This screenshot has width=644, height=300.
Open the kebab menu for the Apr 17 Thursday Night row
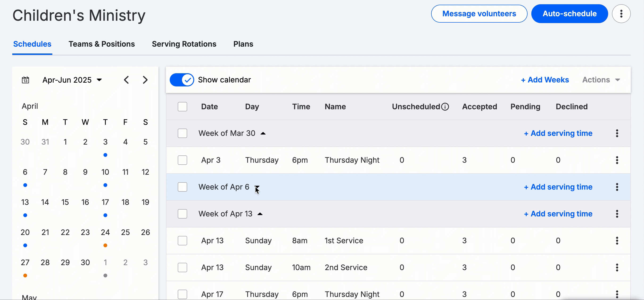[617, 294]
